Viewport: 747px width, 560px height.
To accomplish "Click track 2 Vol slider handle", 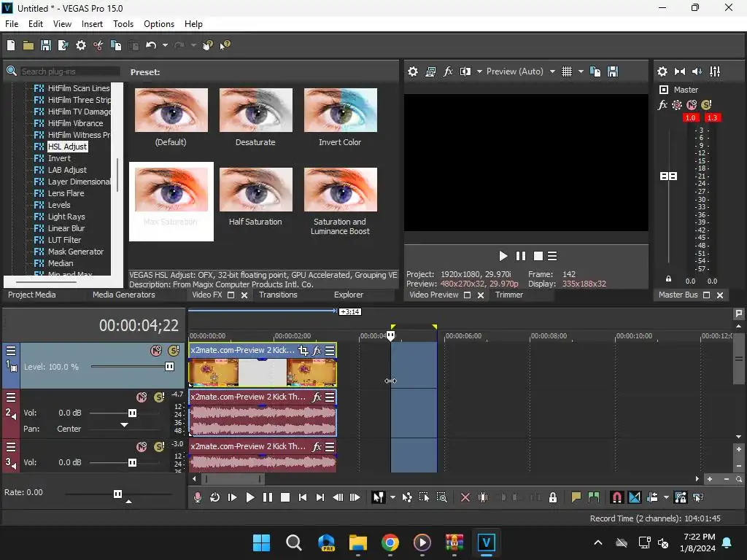I will point(133,413).
